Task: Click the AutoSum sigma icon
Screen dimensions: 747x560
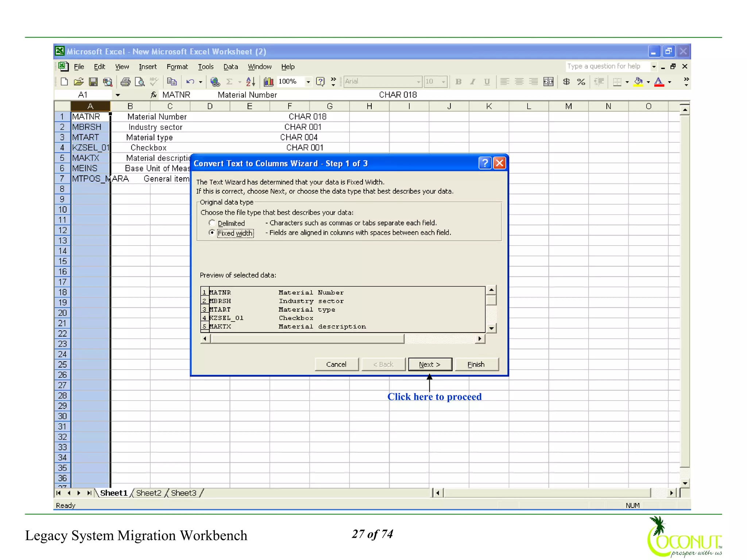Action: [229, 82]
